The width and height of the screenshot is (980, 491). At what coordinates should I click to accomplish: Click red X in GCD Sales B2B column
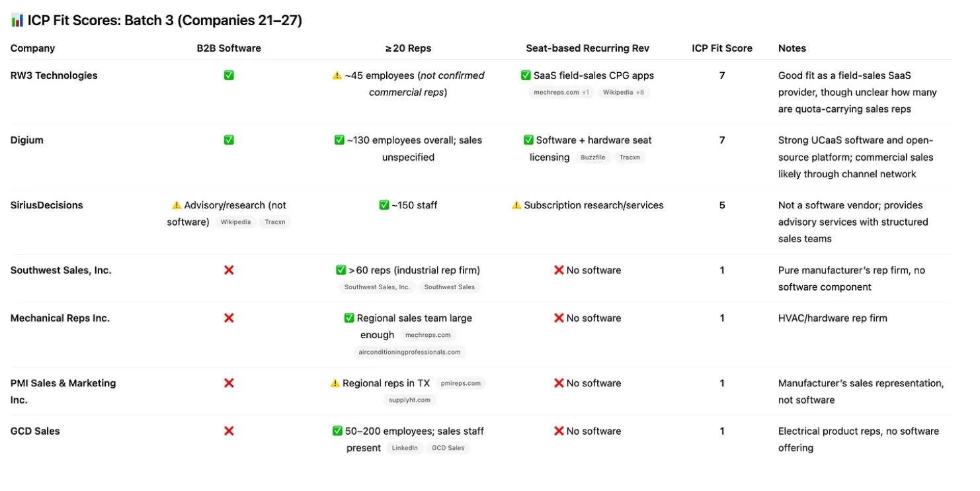click(x=229, y=431)
